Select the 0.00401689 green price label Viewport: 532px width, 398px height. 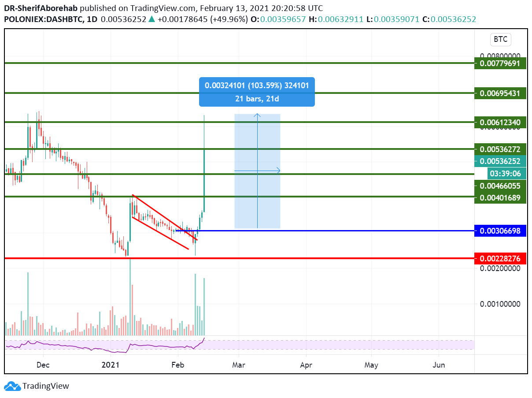500,198
